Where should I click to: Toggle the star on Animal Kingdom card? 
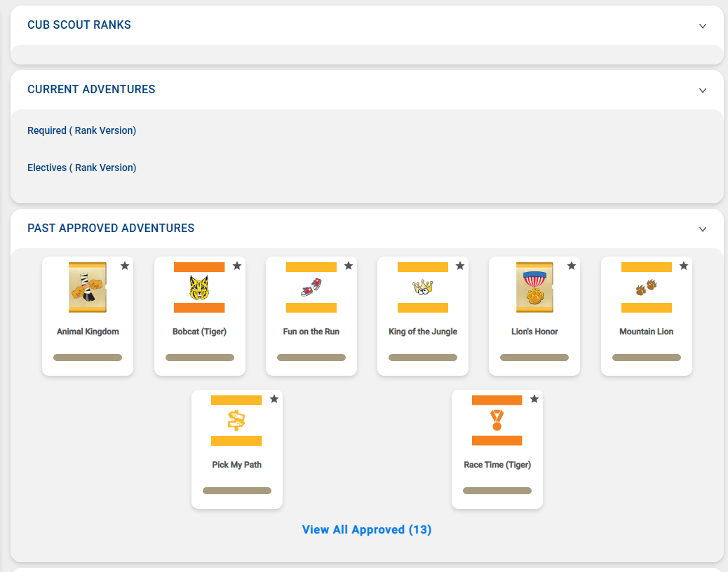[x=125, y=266]
